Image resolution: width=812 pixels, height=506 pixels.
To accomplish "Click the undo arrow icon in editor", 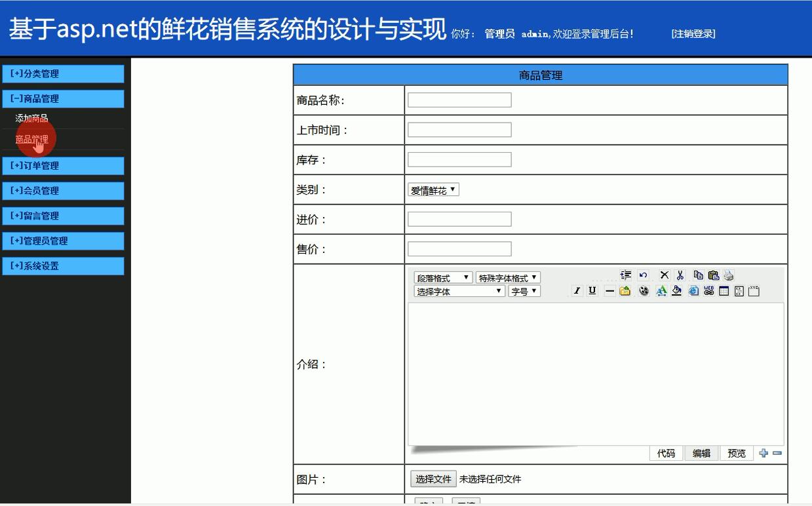I will coord(643,275).
